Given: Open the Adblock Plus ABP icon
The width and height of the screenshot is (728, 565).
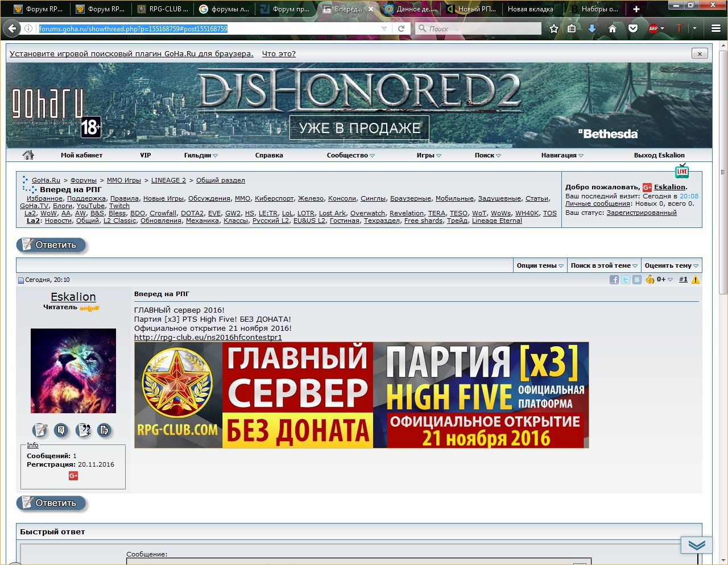Looking at the screenshot, I should (653, 28).
